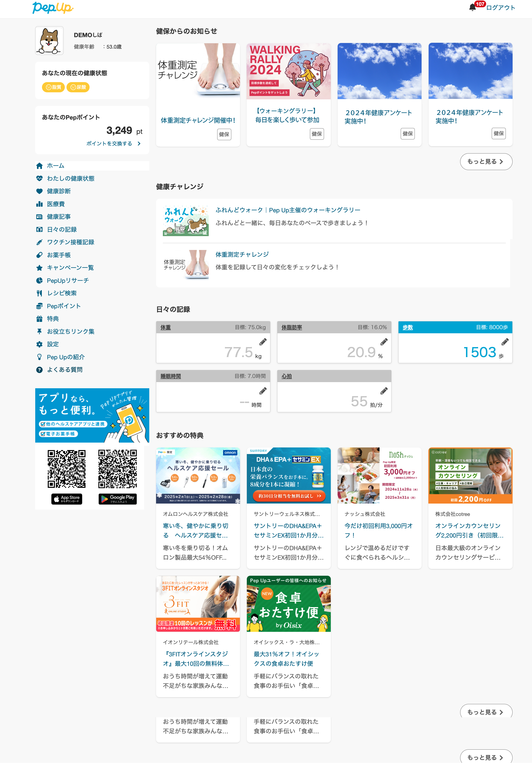The height and width of the screenshot is (763, 532).
Task: Click the syringe icon beside ワクチン接種記録
Action: (40, 242)
